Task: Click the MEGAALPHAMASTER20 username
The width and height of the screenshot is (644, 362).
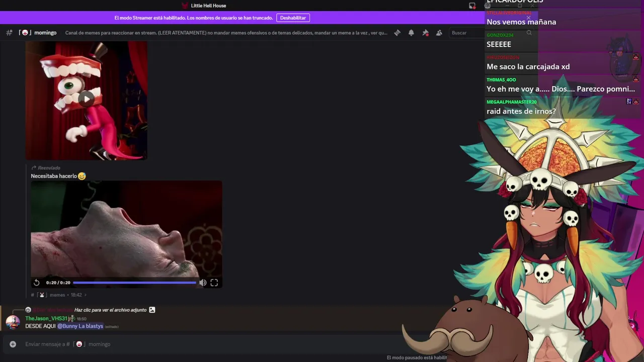Action: 512,102
